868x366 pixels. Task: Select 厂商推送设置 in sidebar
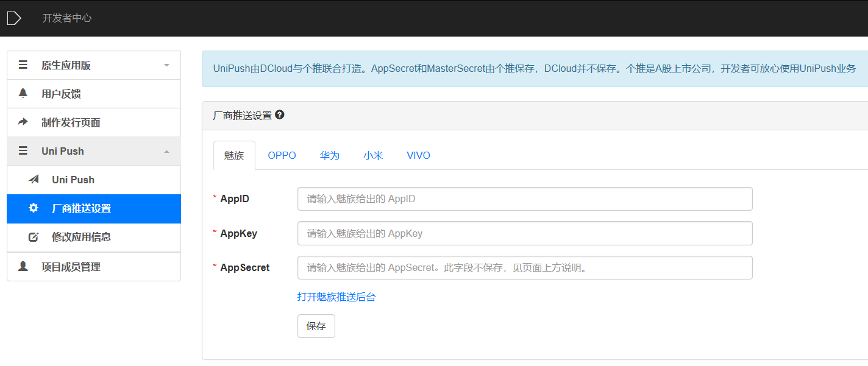(x=94, y=208)
